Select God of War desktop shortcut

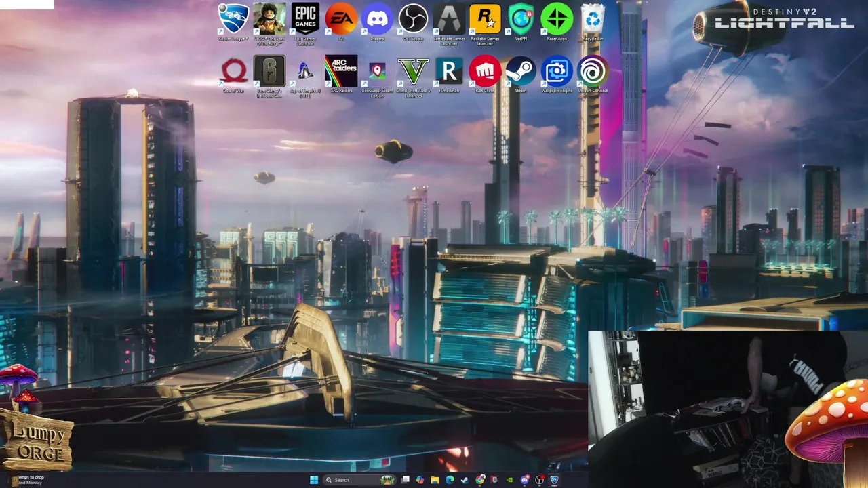(234, 75)
